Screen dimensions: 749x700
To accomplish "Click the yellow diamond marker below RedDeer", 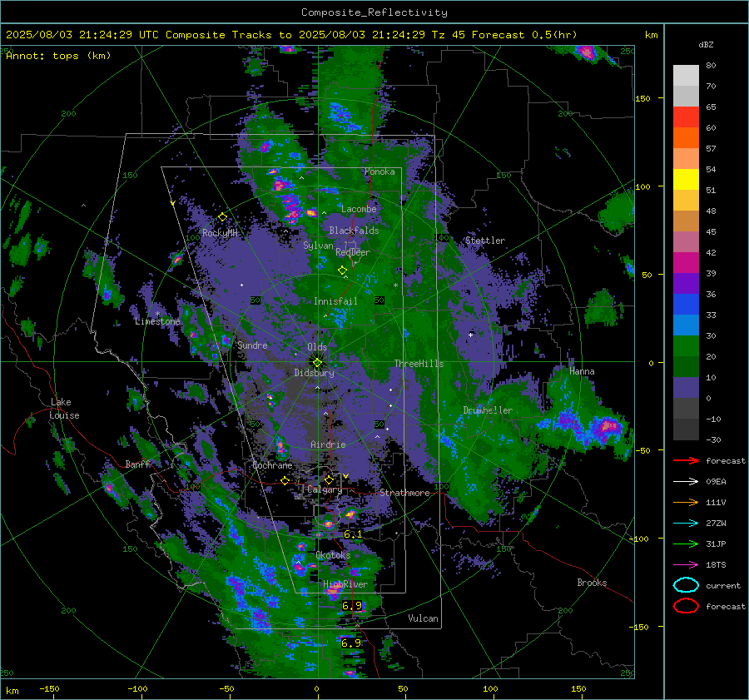I will (x=342, y=270).
